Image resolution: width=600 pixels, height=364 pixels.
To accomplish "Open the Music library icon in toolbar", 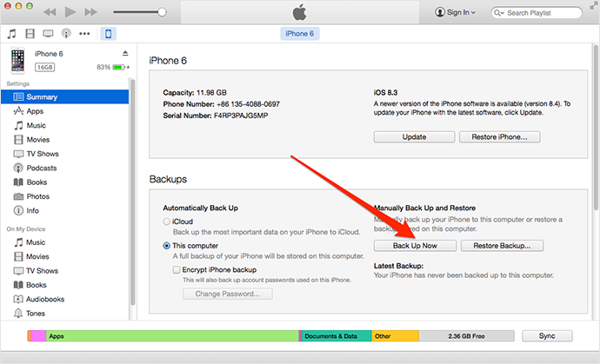I will pyautogui.click(x=12, y=34).
